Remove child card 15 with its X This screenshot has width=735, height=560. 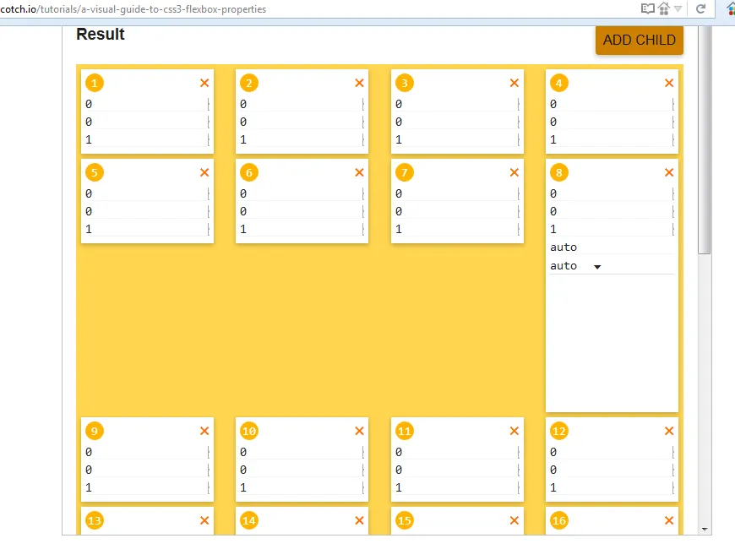(x=514, y=520)
